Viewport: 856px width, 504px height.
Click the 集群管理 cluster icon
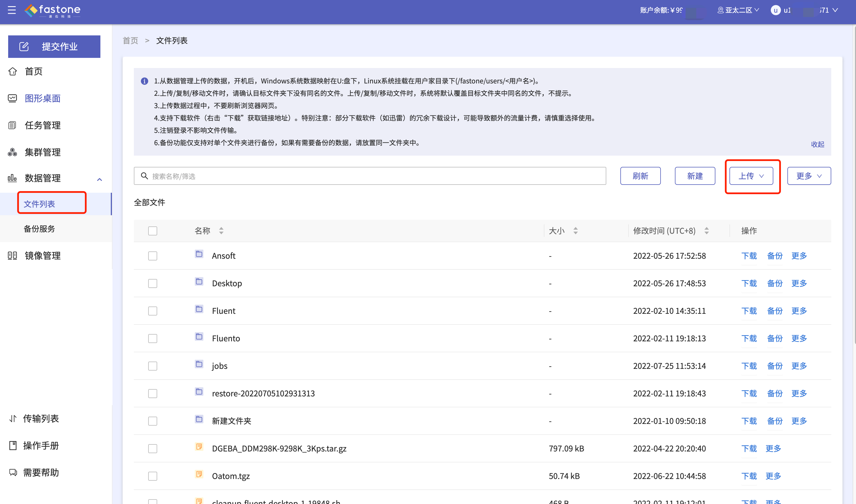click(x=13, y=152)
